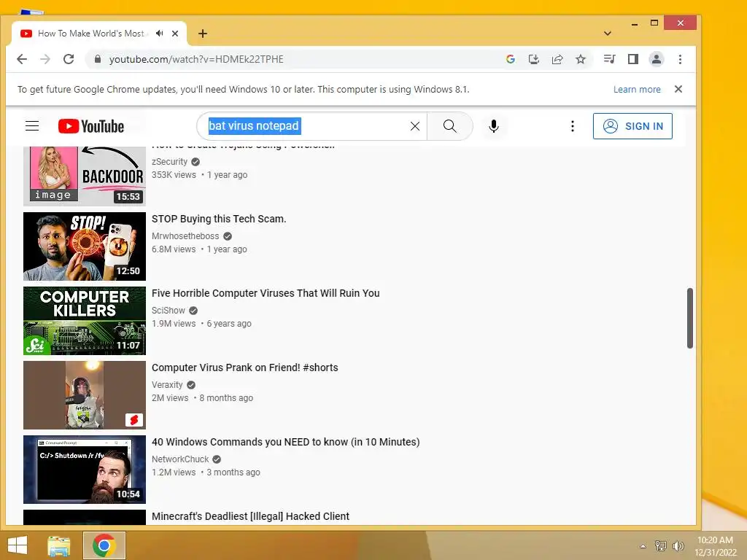The height and width of the screenshot is (560, 747).
Task: Open the volume tray icon
Action: pyautogui.click(x=678, y=545)
